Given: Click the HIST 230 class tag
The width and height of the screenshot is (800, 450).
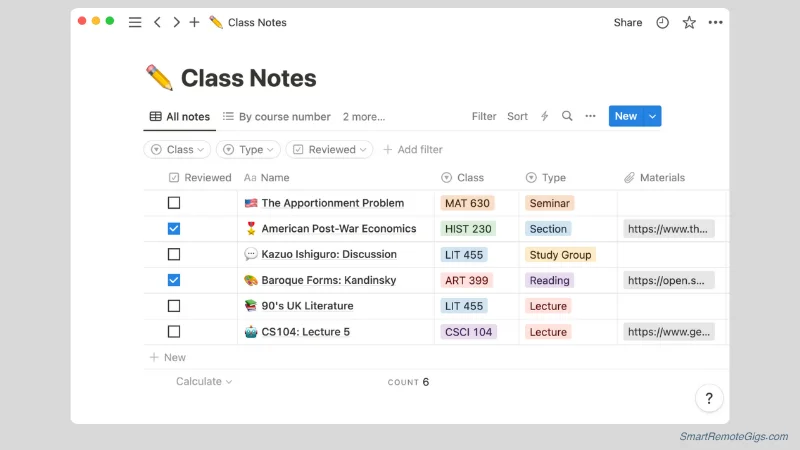Looking at the screenshot, I should [468, 229].
